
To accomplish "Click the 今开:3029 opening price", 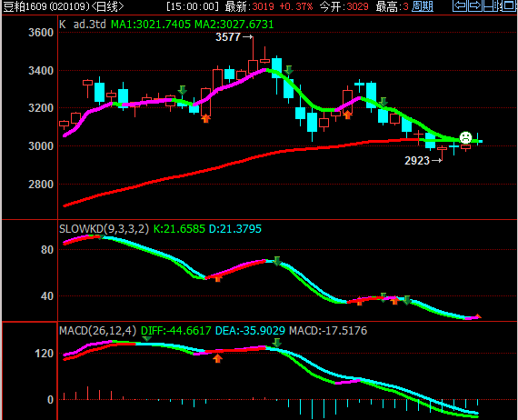I will (x=344, y=6).
